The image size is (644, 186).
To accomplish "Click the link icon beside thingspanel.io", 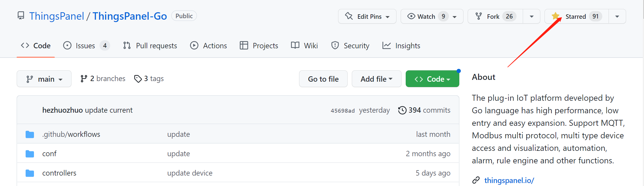I will 476,180.
